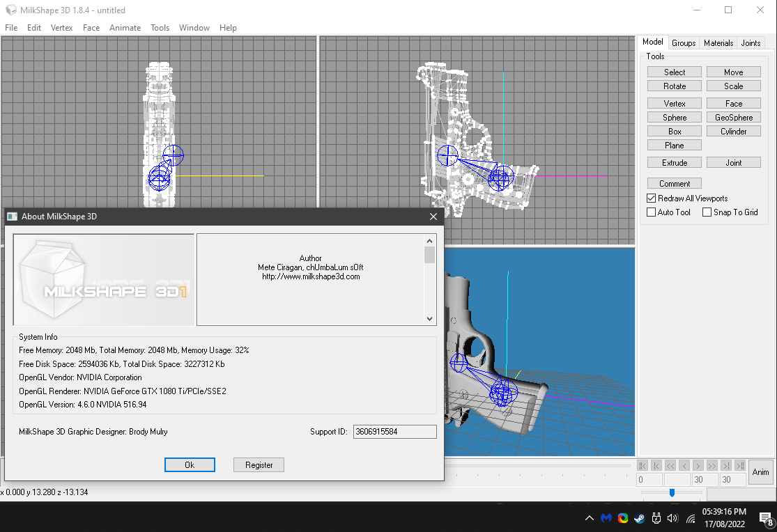Open the File menu
This screenshot has height=532, width=777.
point(11,28)
